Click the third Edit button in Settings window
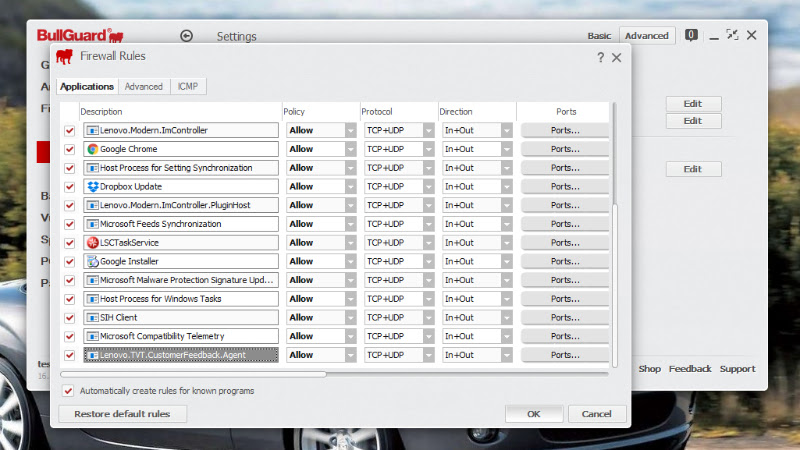 (x=693, y=169)
